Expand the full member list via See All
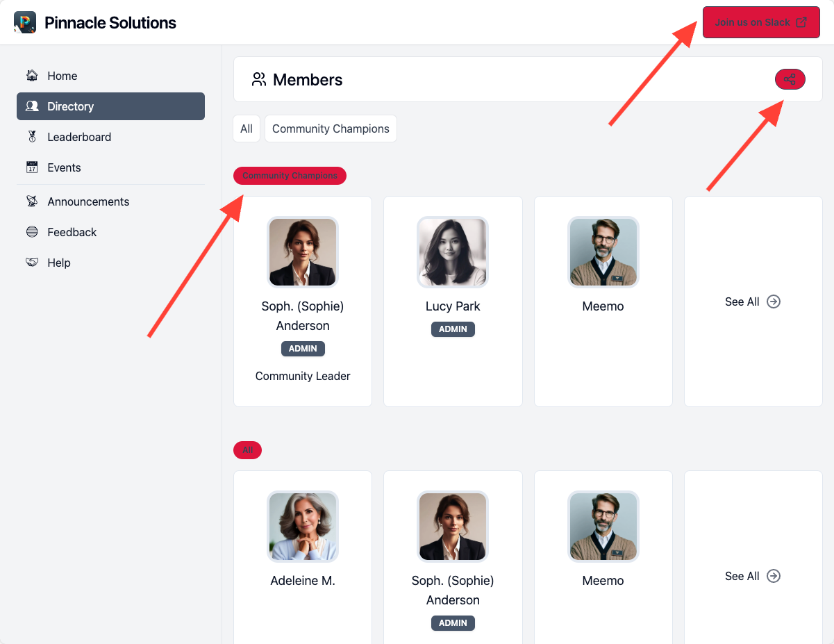This screenshot has height=644, width=834. (753, 576)
